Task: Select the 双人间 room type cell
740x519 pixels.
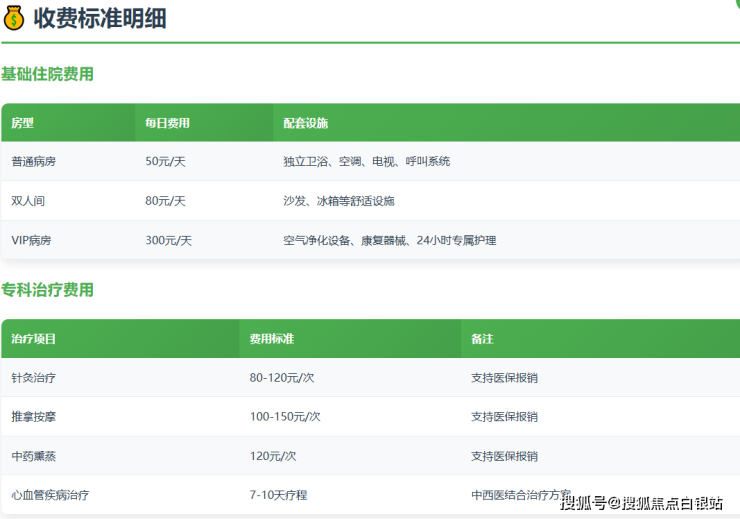Action: (28, 201)
